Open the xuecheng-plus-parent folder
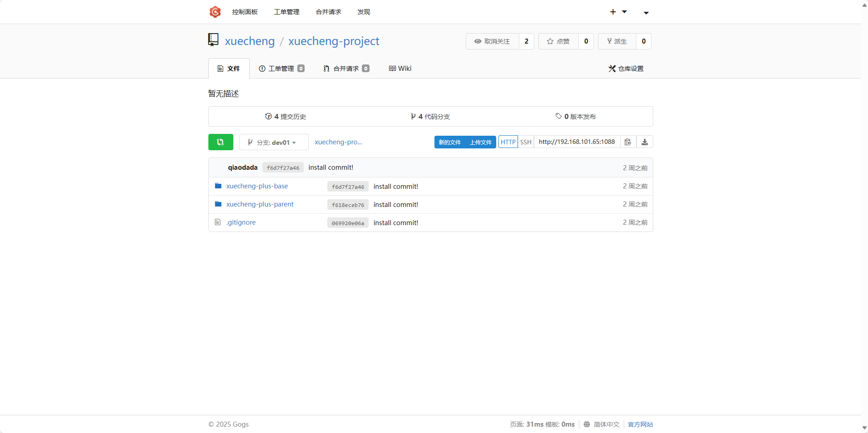This screenshot has width=868, height=433. pos(260,204)
